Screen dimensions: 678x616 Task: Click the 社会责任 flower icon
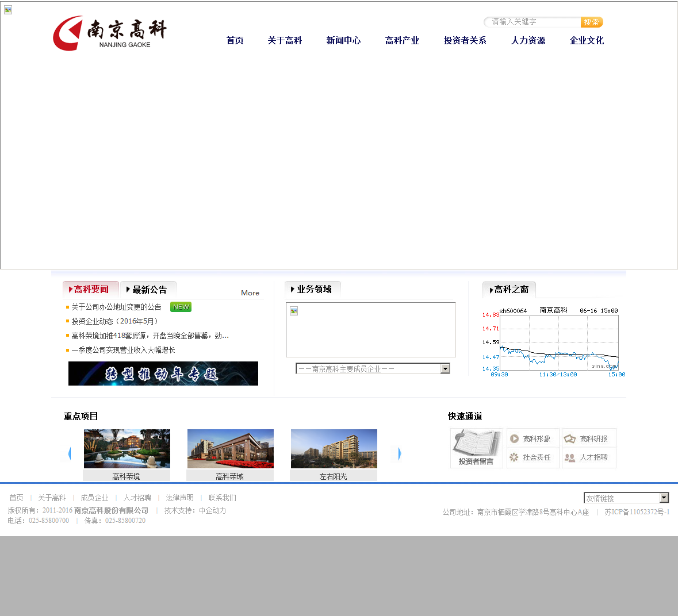[514, 457]
